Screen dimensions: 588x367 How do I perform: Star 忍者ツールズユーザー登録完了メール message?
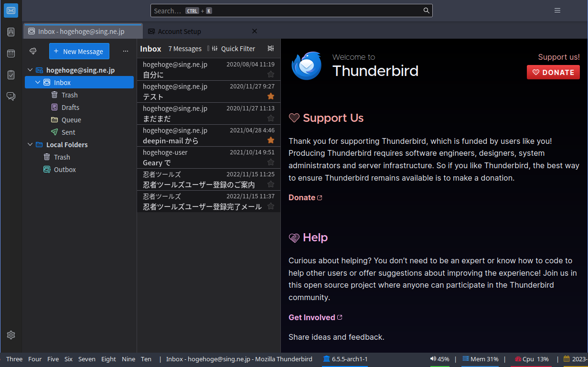tap(271, 206)
